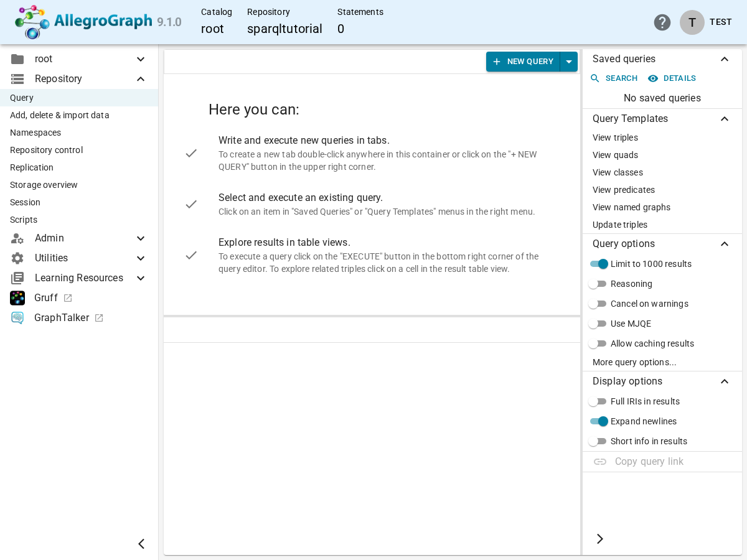Screen dimensions: 747x560
Task: Click the Admin user-gear icon
Action: 17,238
